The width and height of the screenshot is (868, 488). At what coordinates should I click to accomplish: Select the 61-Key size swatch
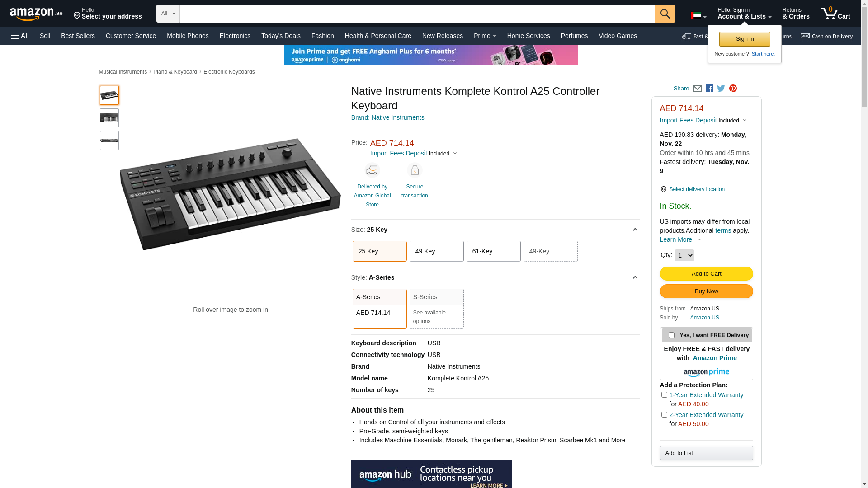point(493,251)
